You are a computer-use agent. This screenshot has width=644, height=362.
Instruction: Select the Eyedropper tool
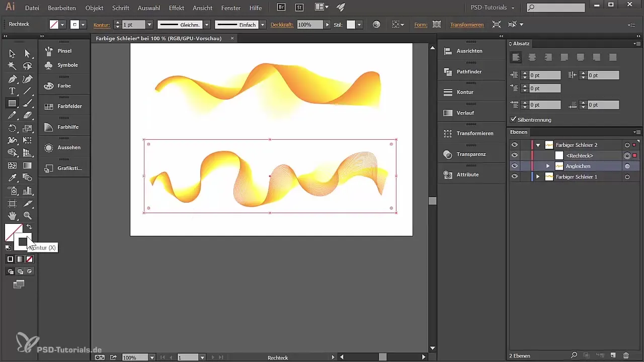click(x=12, y=178)
